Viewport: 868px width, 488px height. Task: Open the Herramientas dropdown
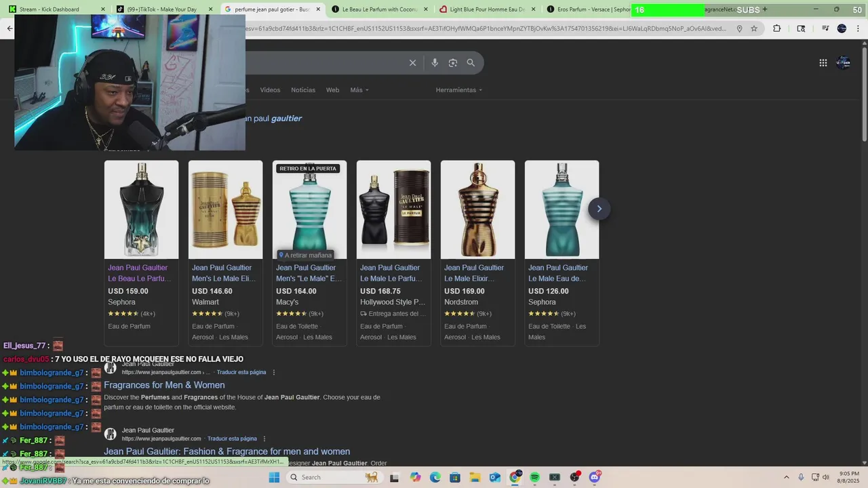pos(459,90)
